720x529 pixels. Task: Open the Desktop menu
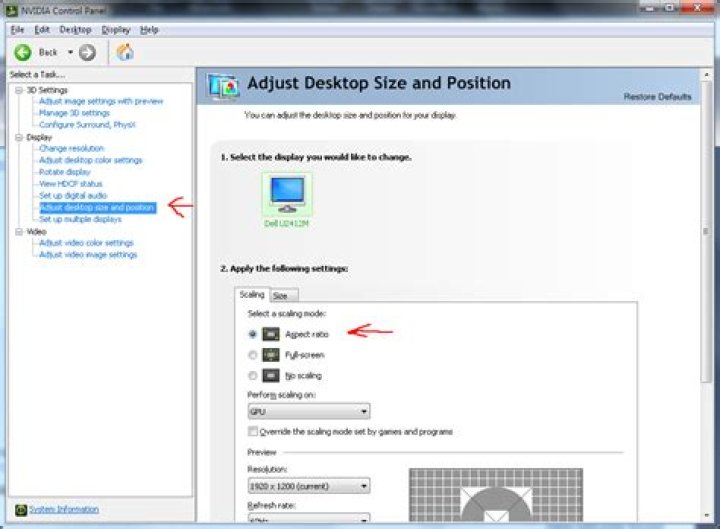75,30
